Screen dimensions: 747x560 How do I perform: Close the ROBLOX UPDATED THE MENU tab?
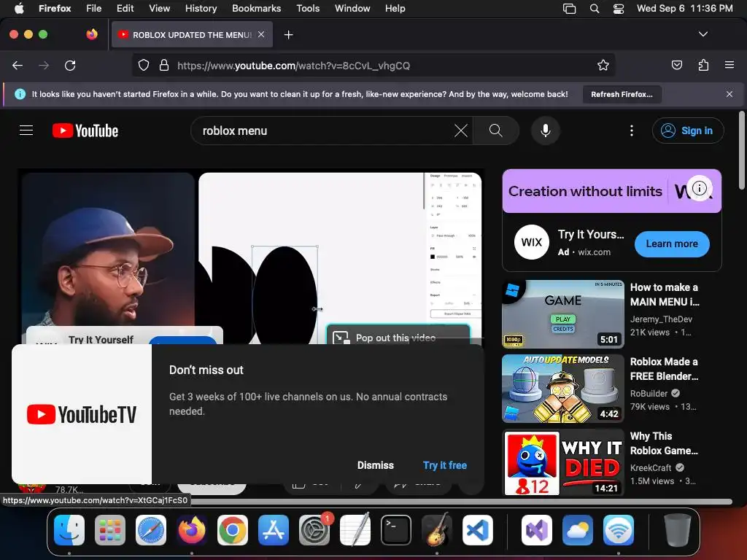(x=261, y=34)
